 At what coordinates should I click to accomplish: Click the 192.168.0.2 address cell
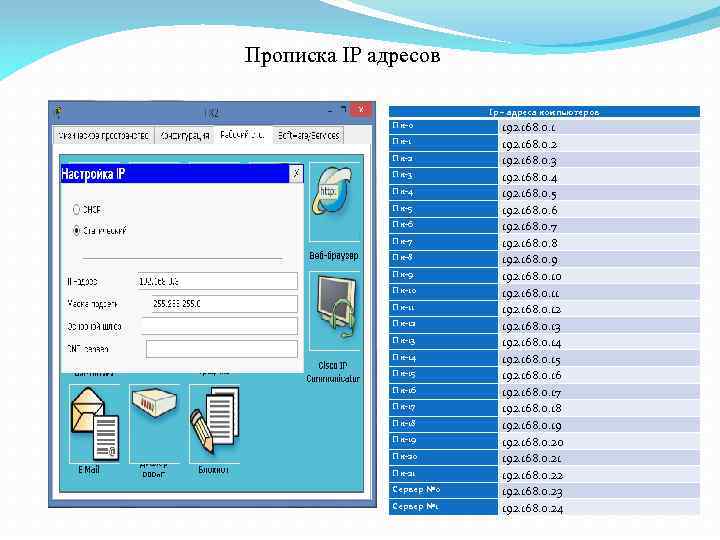(599, 144)
